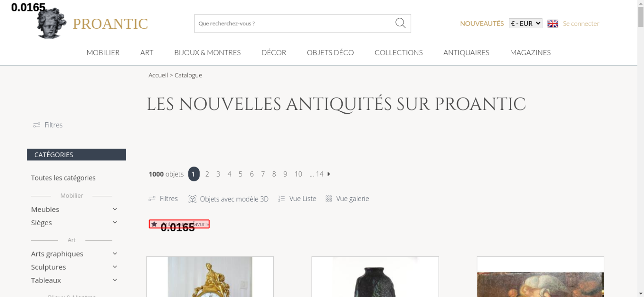The width and height of the screenshot is (644, 297).
Task: Open Filtres above the Catégories sidebar
Action: (x=48, y=125)
